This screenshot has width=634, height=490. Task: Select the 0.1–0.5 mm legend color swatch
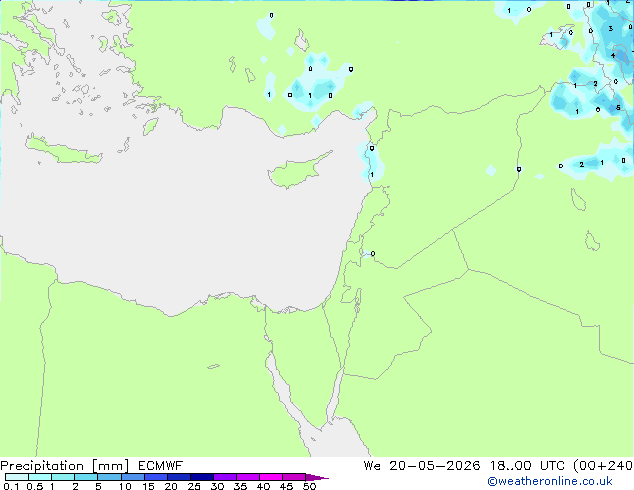(x=17, y=477)
